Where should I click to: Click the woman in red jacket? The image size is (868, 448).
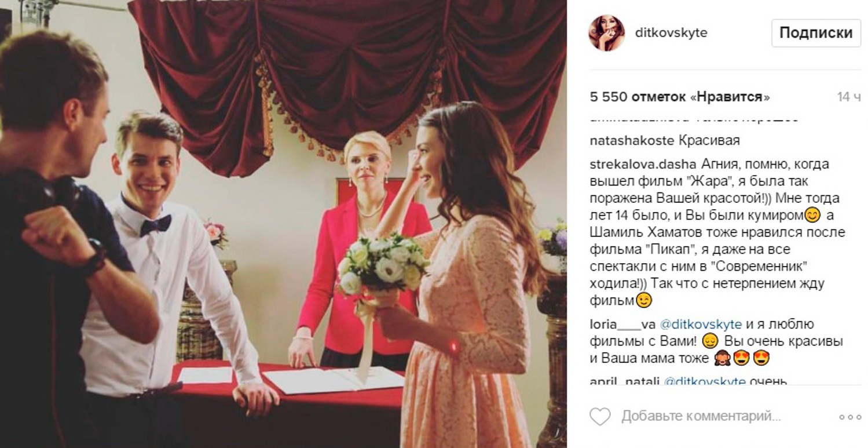[359, 249]
